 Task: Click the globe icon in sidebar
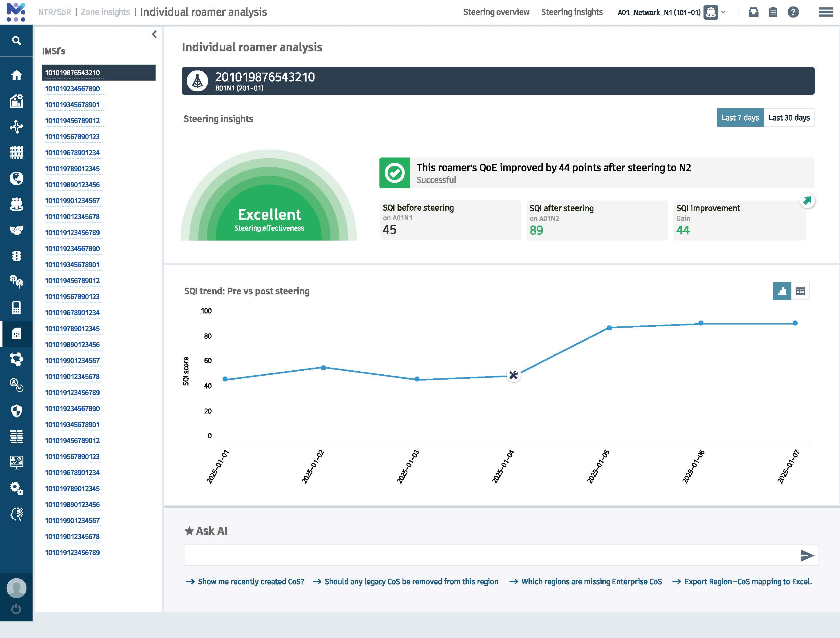16,178
